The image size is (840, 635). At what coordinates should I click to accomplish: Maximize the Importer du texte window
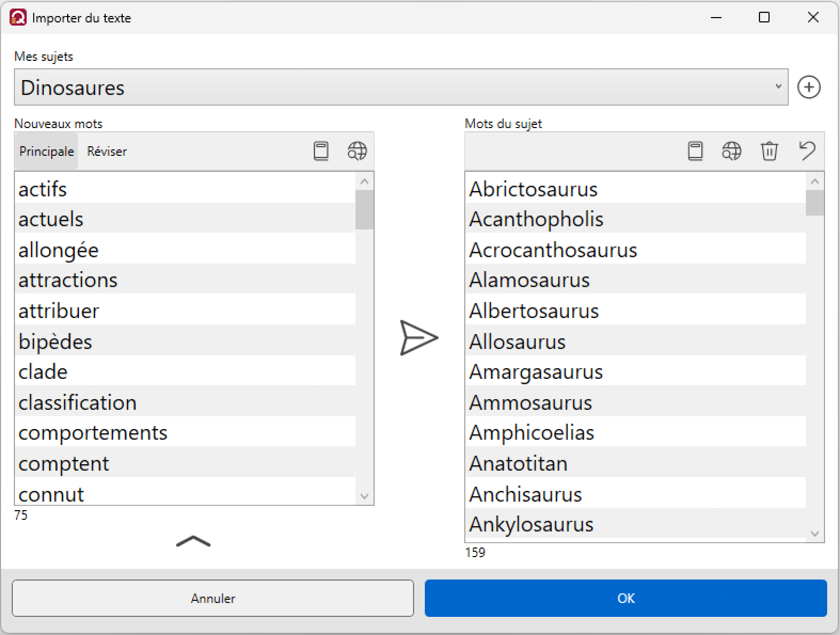pyautogui.click(x=764, y=18)
